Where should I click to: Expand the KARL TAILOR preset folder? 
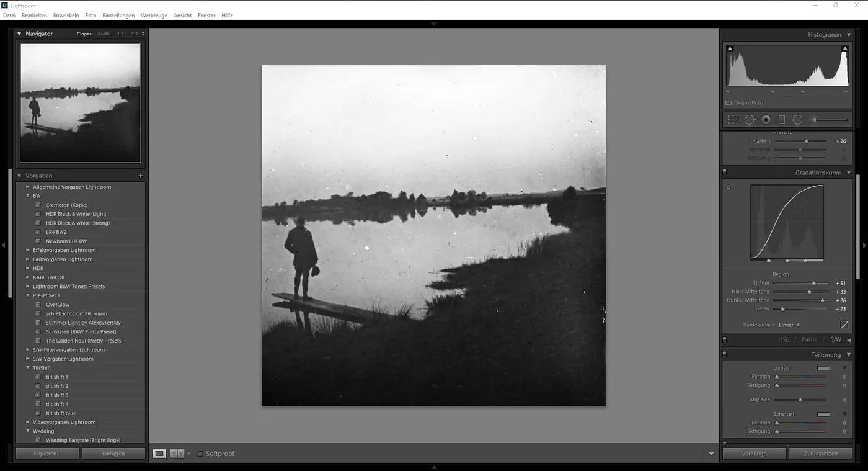point(27,277)
